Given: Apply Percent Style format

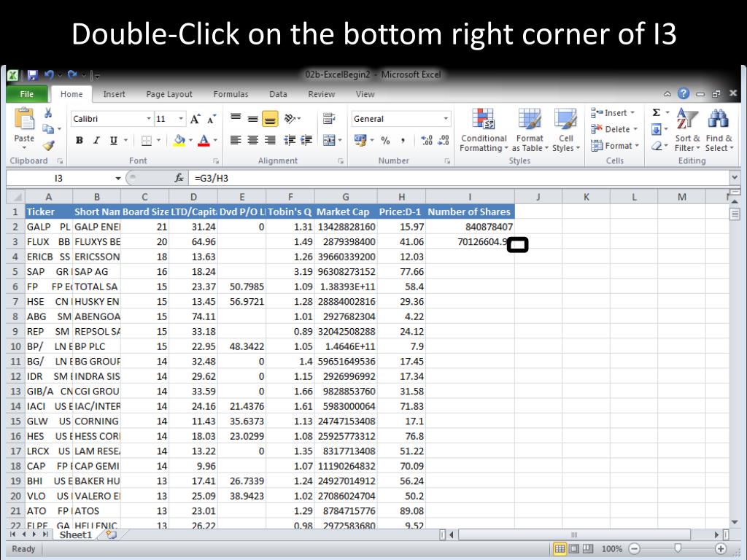Looking at the screenshot, I should tap(385, 141).
